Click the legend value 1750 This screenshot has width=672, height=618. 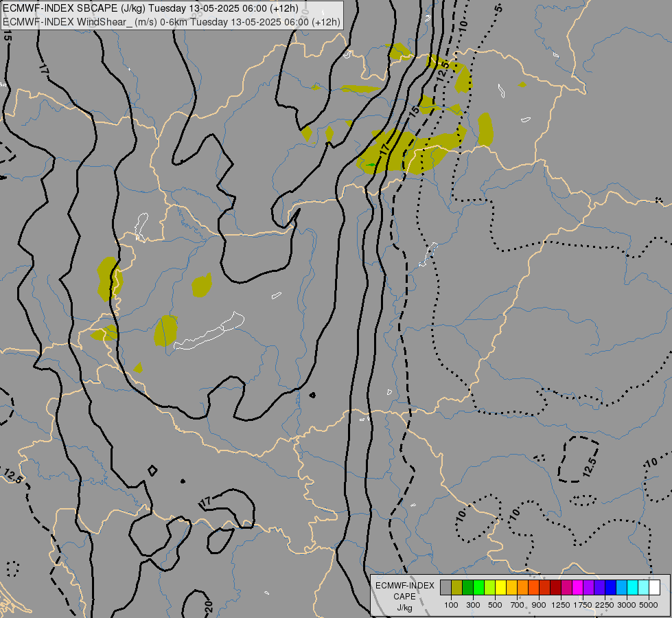[x=583, y=605]
